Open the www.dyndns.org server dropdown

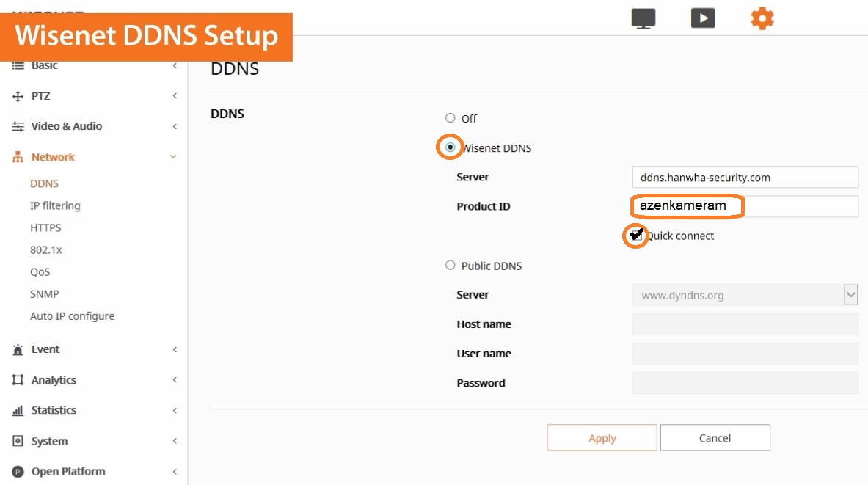(x=851, y=295)
